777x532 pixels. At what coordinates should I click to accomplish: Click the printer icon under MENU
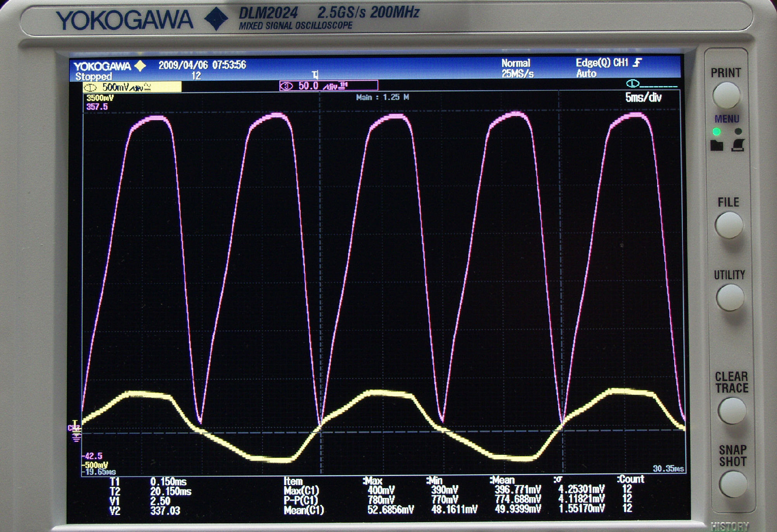pos(737,145)
